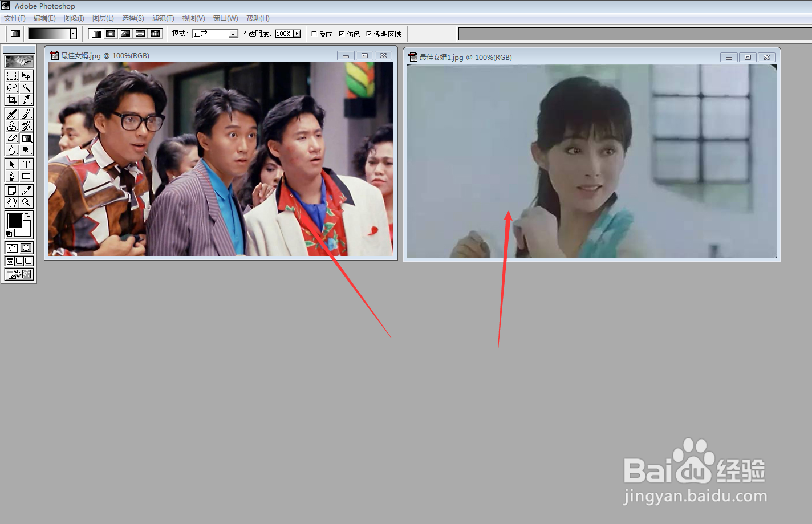Image resolution: width=812 pixels, height=524 pixels.
Task: Choose Reflected Gradient style
Action: coord(140,34)
